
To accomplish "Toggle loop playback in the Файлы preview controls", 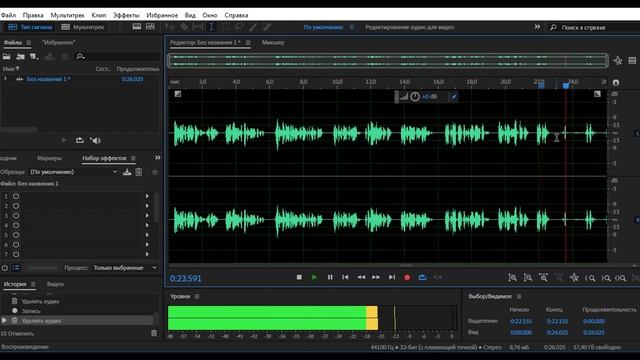I will pos(80,140).
